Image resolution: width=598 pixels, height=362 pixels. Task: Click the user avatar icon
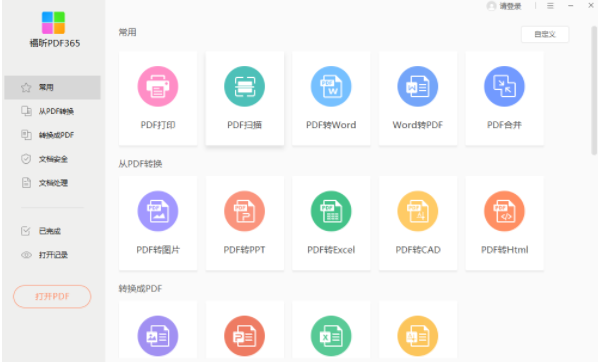point(491,6)
